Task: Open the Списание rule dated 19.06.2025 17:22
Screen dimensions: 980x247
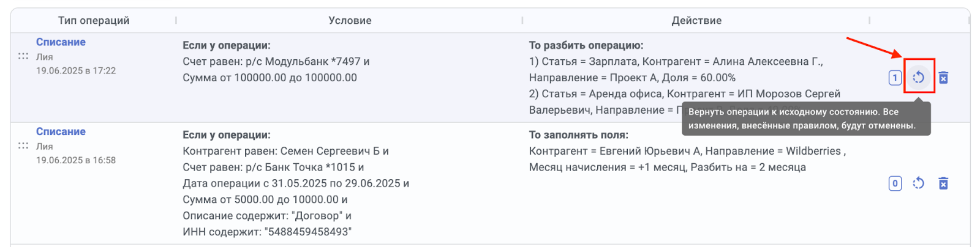Action: tap(61, 42)
